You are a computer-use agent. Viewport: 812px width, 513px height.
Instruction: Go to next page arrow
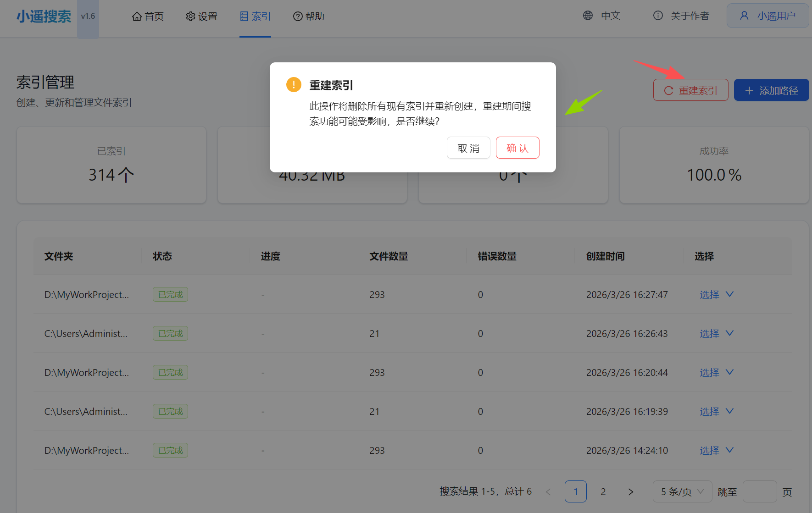tap(631, 492)
